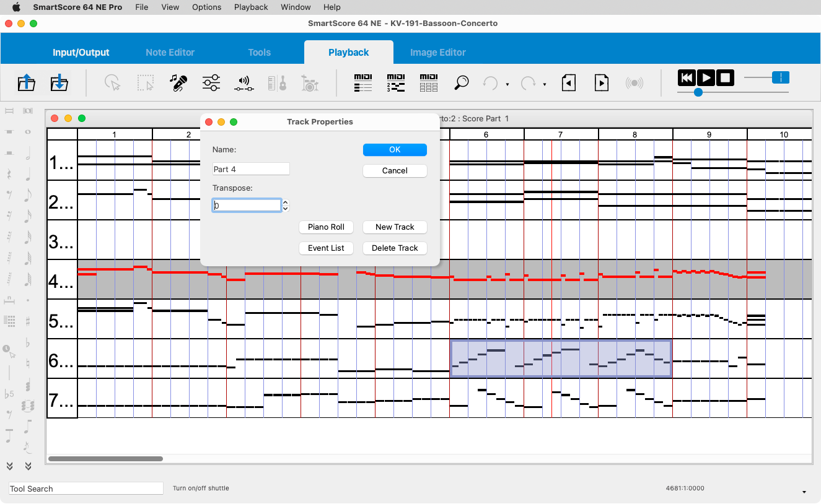Open the Window menu
Screen dimensions: 821x504
click(x=296, y=7)
